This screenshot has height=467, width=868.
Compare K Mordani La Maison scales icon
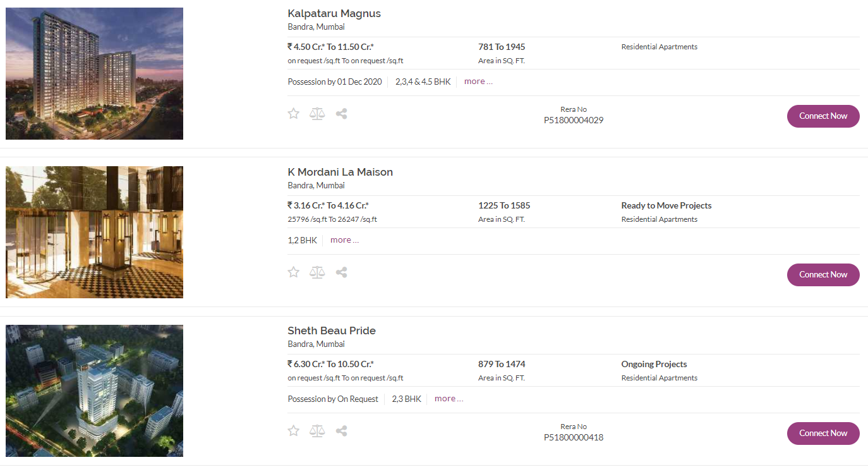tap(317, 272)
